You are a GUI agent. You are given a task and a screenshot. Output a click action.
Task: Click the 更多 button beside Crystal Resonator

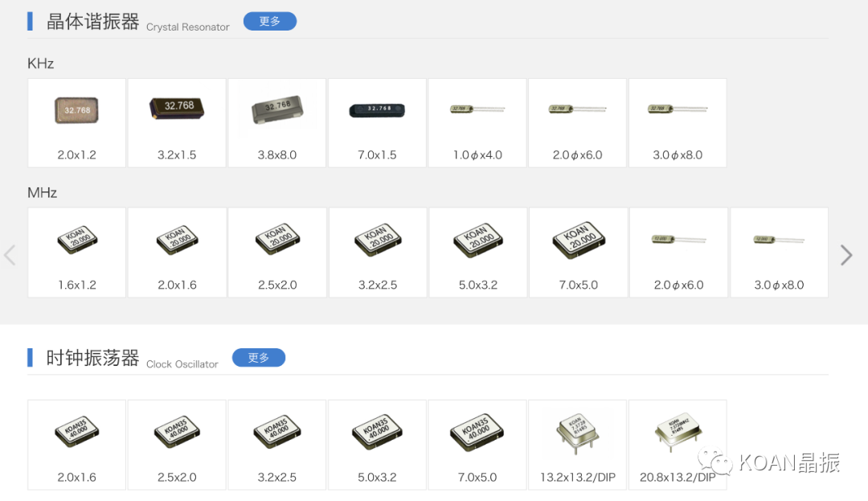[269, 22]
